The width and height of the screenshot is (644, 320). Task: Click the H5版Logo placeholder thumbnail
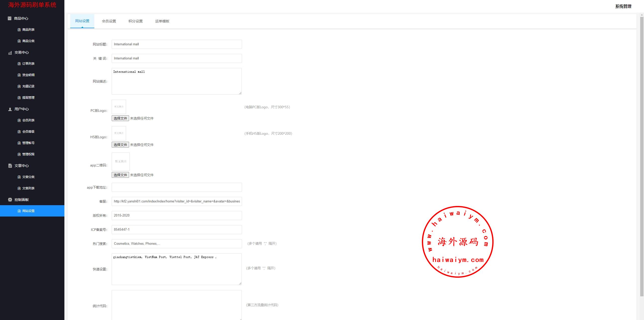(x=119, y=133)
